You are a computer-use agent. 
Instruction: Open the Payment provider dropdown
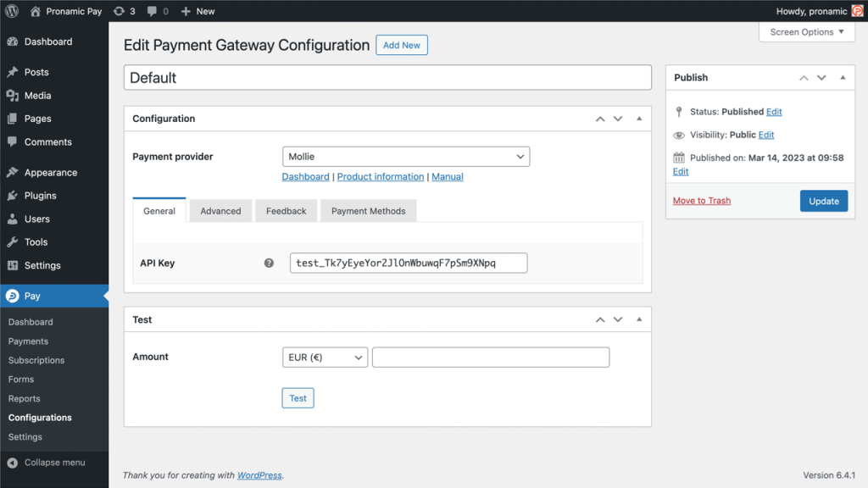point(406,157)
